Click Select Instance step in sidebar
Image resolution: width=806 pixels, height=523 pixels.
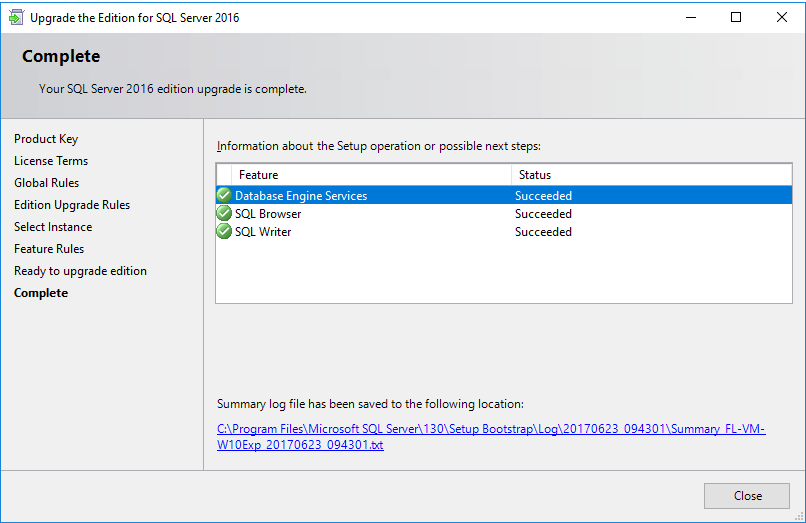click(53, 227)
